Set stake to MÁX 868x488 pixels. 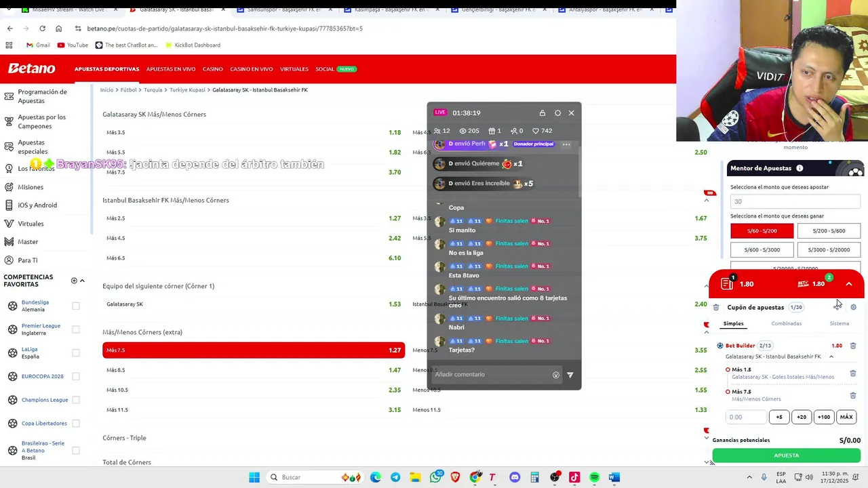846,418
